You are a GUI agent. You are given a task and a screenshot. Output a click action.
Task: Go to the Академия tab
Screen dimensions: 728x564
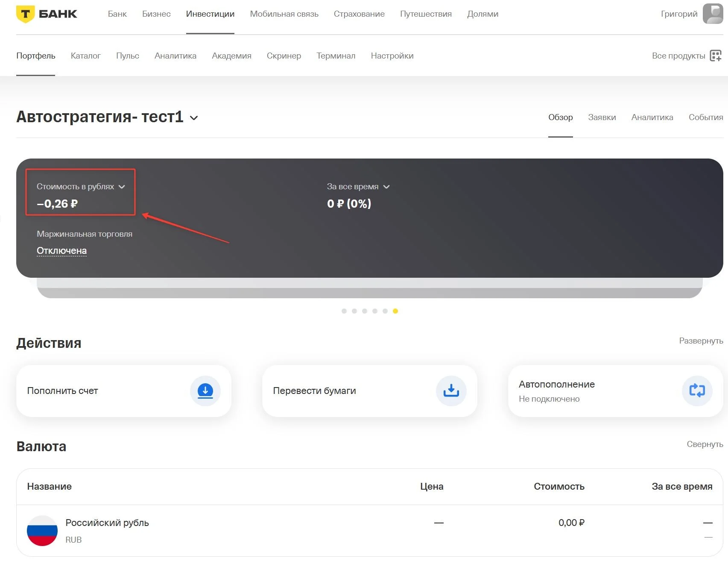tap(231, 56)
